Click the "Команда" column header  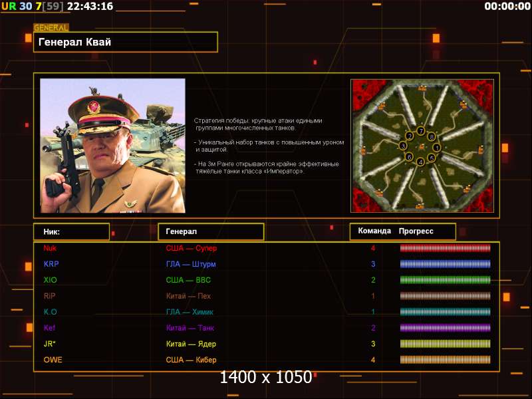374,231
